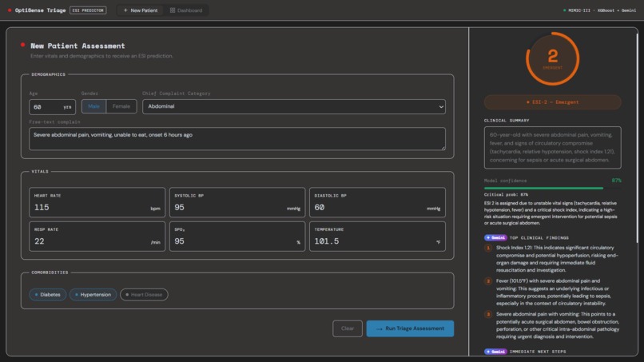Click the OptiSense Triage logo text
The image size is (644, 362).
[40, 10]
